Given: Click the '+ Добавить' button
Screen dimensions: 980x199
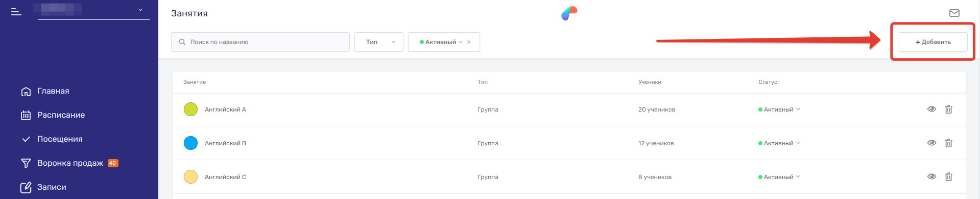Looking at the screenshot, I should point(933,42).
